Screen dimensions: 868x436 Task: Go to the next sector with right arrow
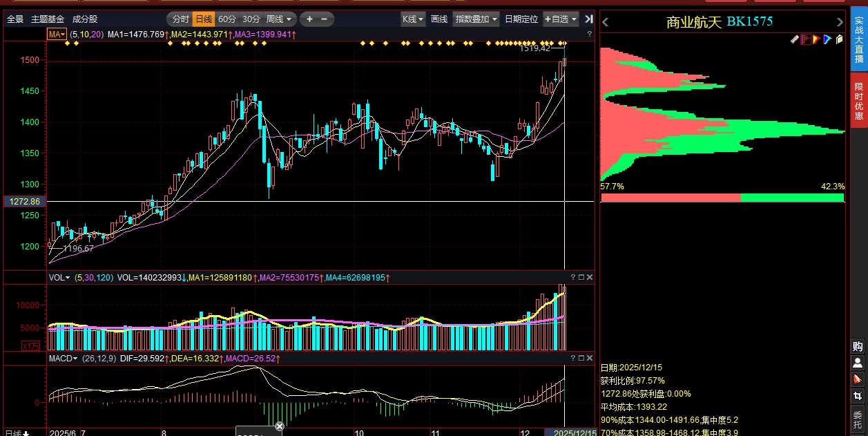coord(840,22)
